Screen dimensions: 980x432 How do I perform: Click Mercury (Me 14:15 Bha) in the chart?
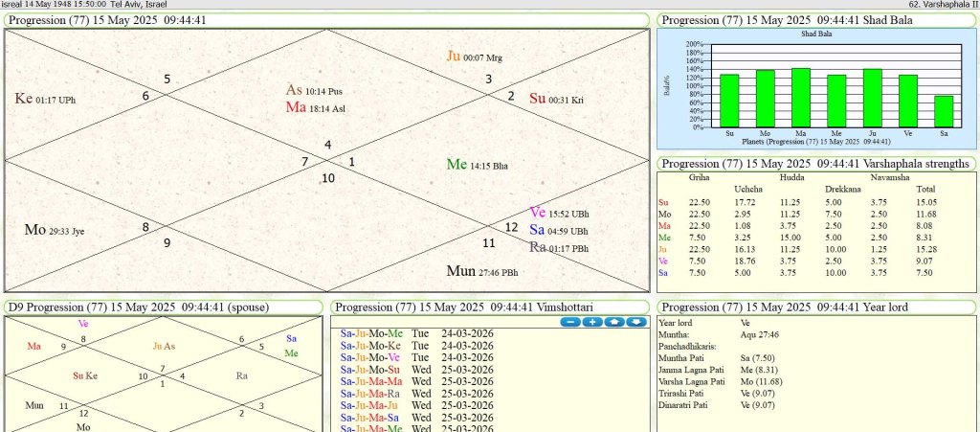477,165
